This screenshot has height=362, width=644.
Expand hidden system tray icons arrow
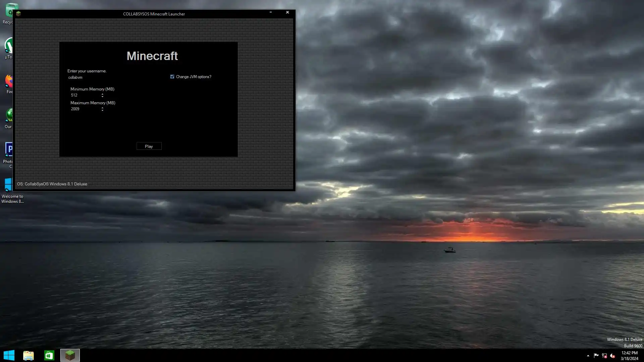pos(588,356)
